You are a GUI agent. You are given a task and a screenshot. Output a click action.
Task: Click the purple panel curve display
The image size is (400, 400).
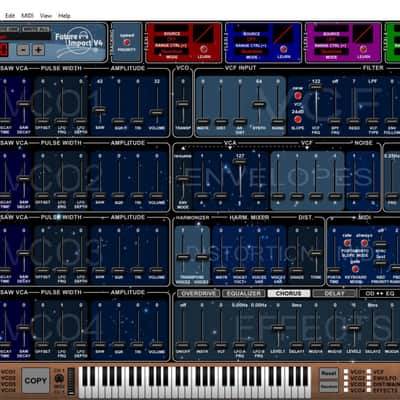click(363, 33)
